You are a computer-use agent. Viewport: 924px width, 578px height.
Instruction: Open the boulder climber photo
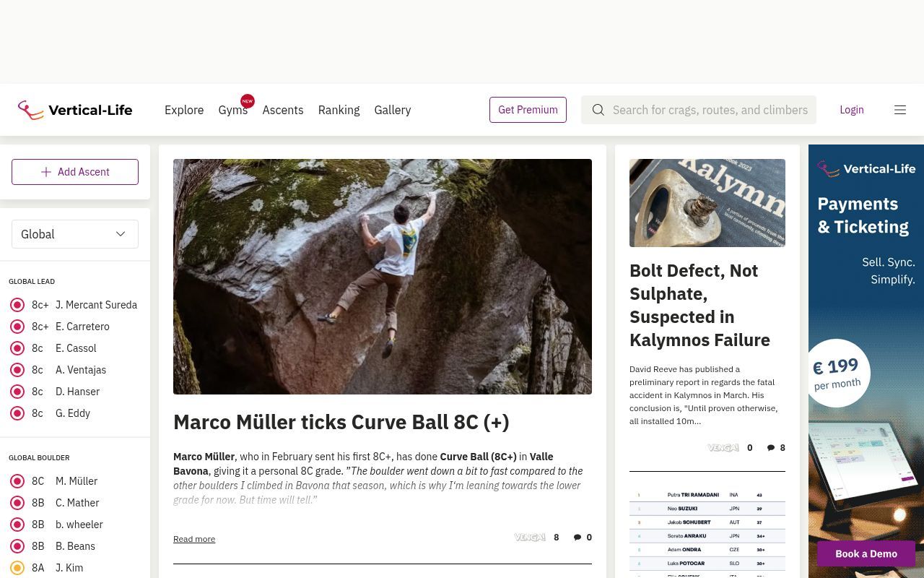(x=383, y=277)
